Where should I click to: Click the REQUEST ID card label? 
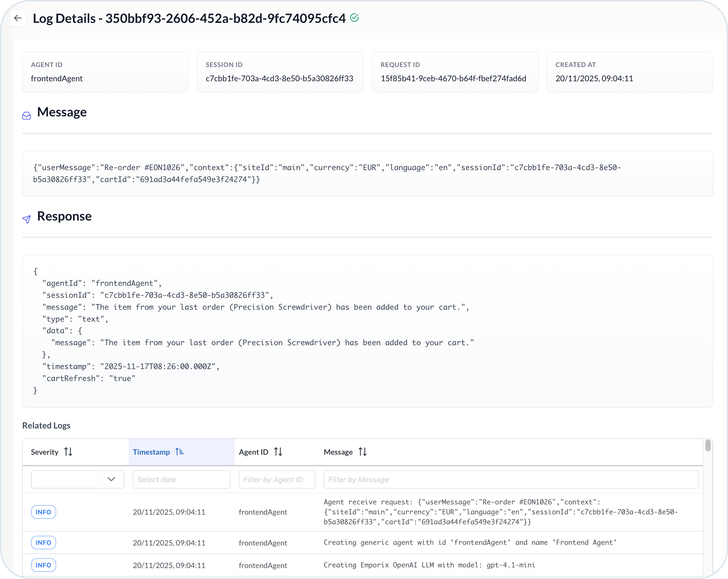[400, 65]
